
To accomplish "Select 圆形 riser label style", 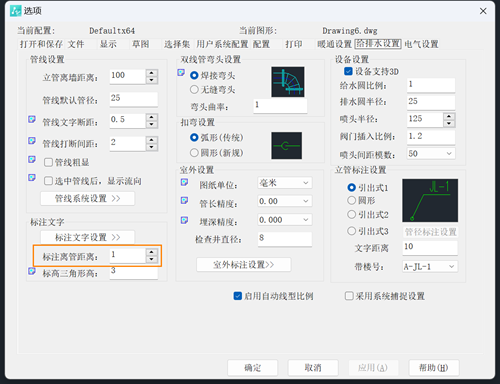I will pyautogui.click(x=352, y=201).
